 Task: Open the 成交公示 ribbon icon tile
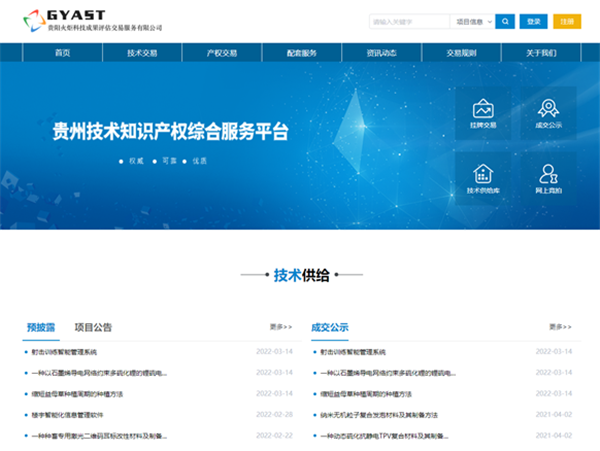point(548,113)
